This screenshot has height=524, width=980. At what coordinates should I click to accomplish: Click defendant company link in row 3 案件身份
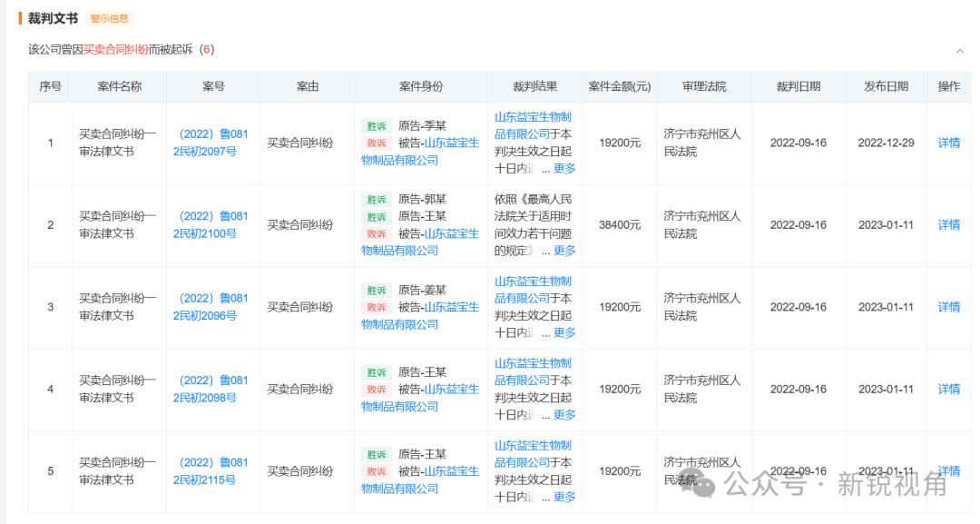tap(420, 316)
